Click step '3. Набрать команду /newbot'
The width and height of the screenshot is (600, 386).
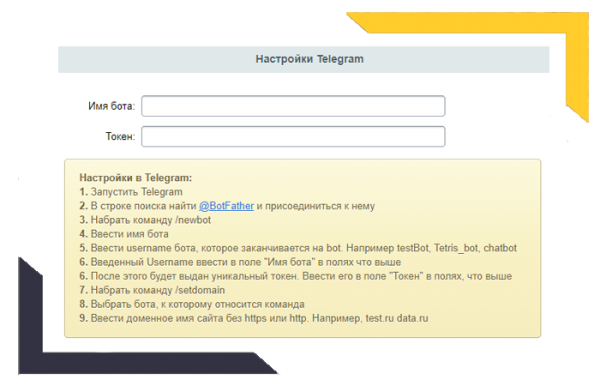pos(145,220)
